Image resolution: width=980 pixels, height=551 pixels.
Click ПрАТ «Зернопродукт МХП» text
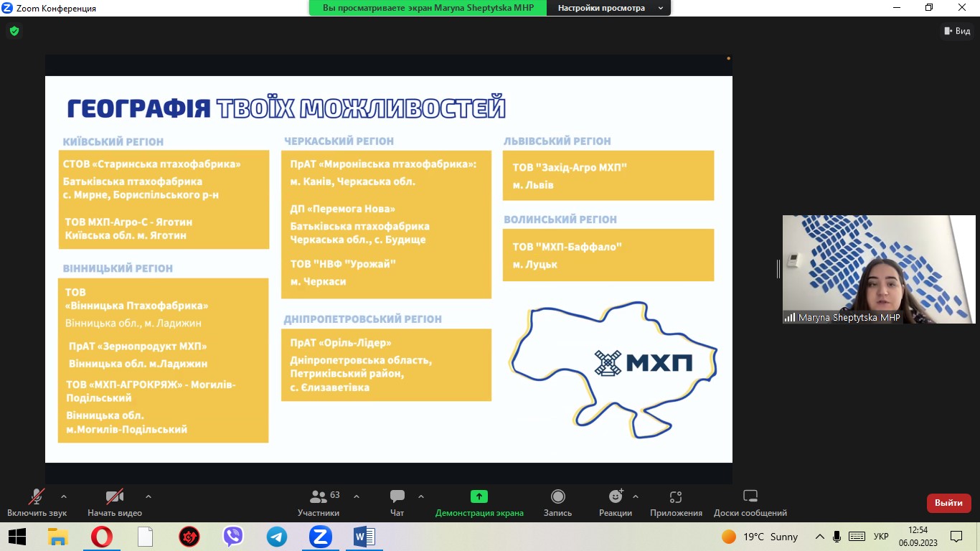[x=138, y=347]
